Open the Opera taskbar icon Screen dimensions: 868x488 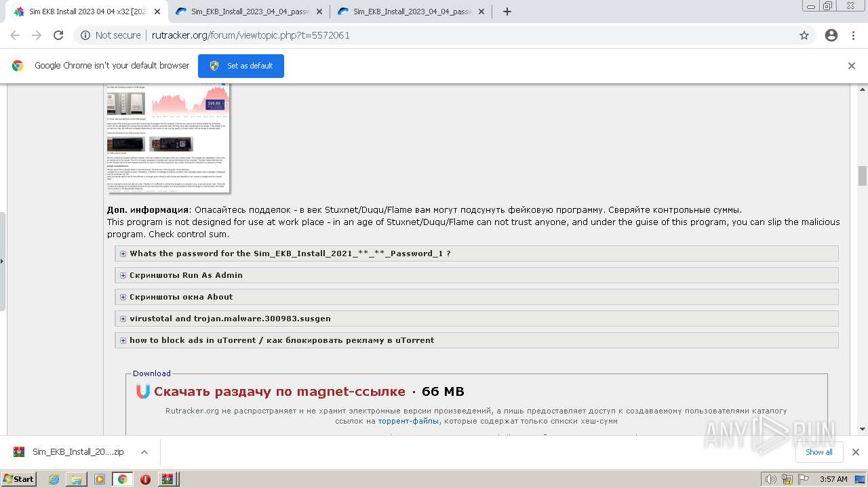(145, 479)
